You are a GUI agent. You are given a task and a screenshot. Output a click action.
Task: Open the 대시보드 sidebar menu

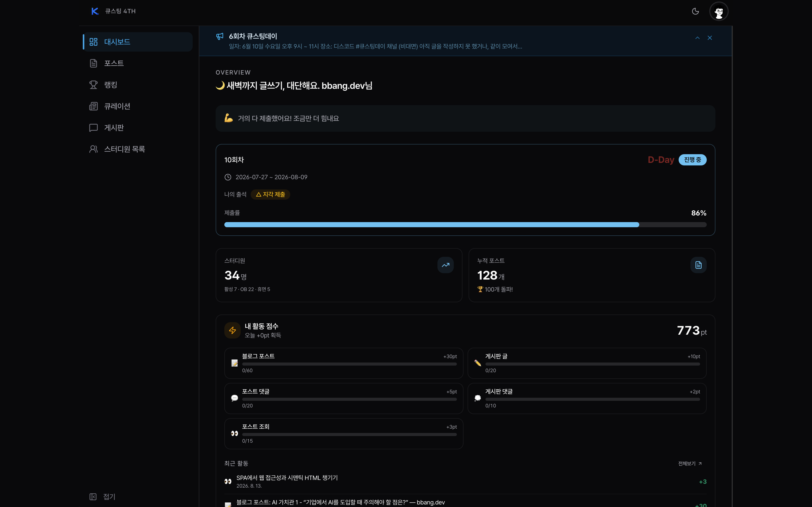(x=137, y=42)
